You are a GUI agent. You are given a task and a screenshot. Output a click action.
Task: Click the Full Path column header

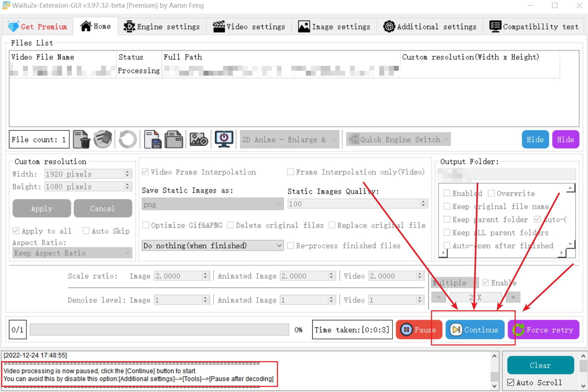point(281,57)
